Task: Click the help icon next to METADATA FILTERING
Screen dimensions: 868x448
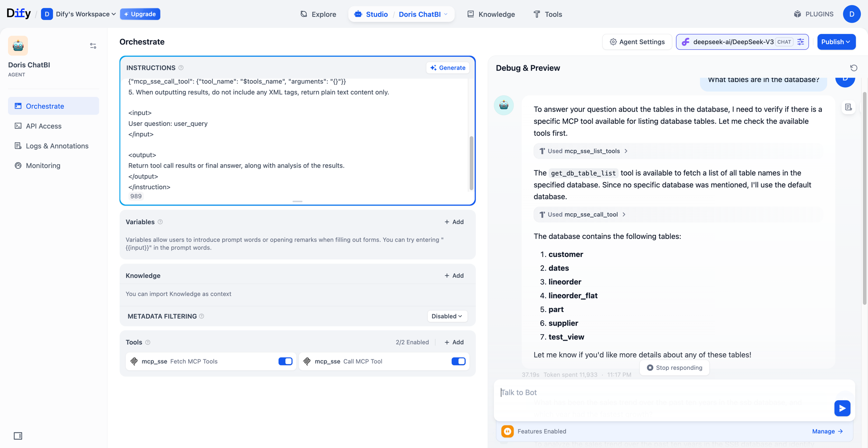Action: pos(202,316)
